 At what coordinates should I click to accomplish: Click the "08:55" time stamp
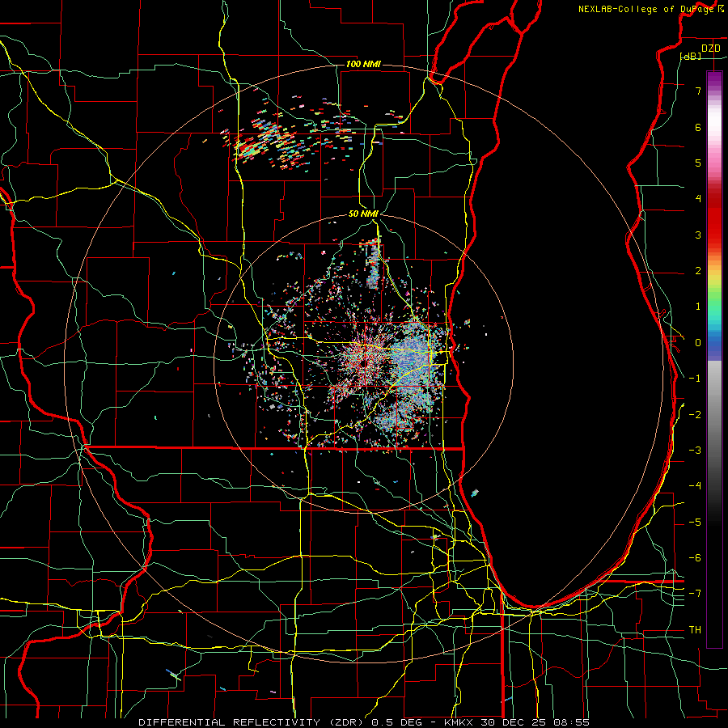[x=572, y=722]
